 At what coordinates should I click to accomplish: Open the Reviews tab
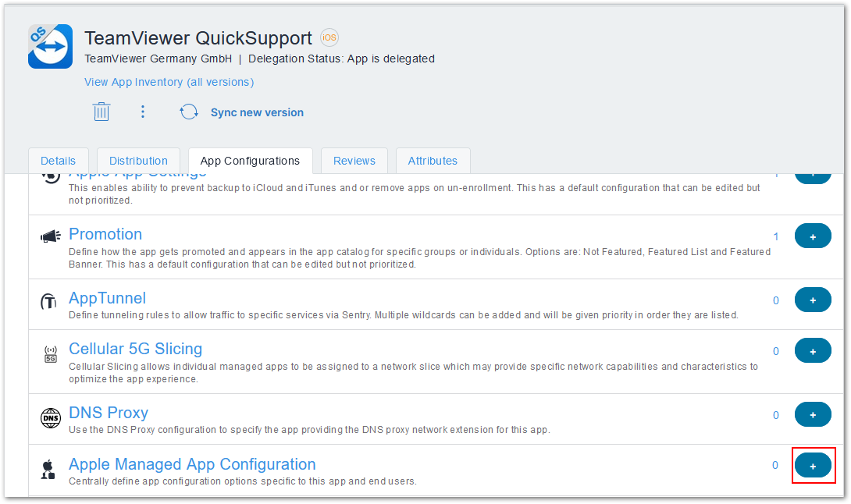click(x=354, y=161)
